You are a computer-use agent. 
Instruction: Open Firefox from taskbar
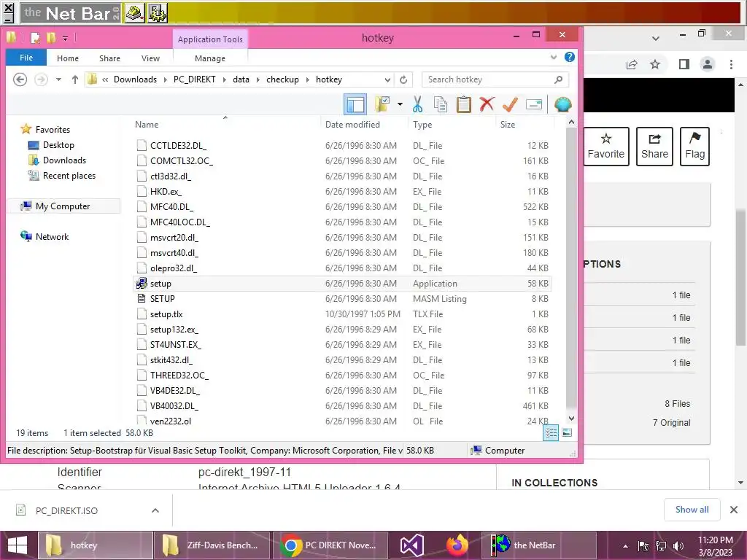tap(457, 545)
